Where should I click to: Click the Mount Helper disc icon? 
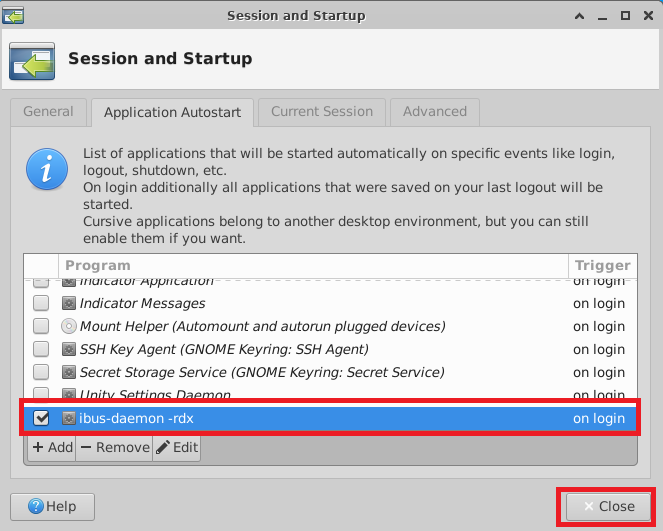coord(69,326)
